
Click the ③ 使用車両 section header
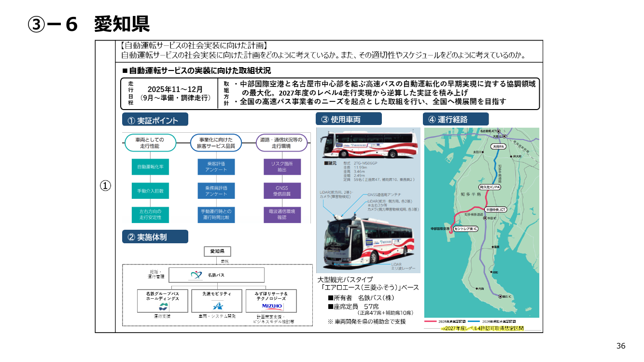point(349,119)
